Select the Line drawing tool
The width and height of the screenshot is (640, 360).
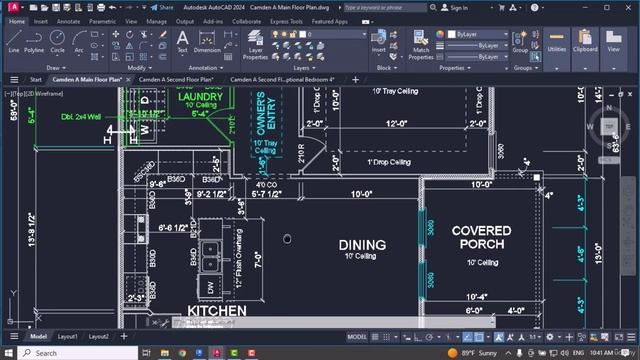coord(13,41)
